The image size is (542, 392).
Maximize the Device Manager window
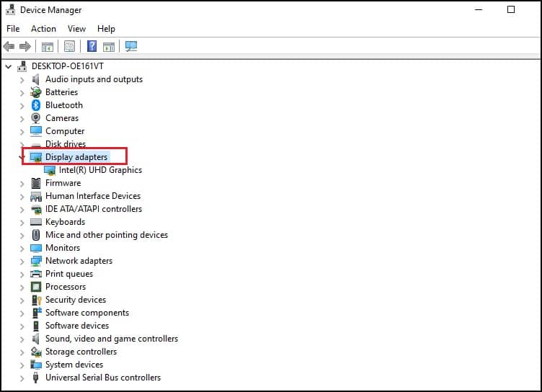pyautogui.click(x=511, y=9)
